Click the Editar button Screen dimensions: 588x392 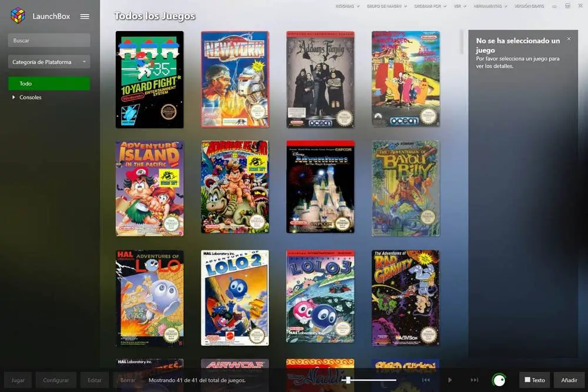[x=95, y=380]
